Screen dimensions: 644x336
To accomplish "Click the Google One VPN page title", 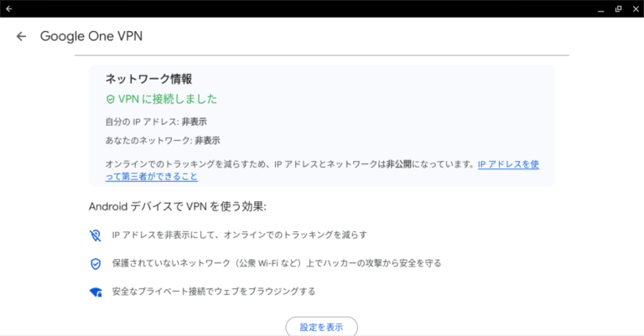I will pyautogui.click(x=91, y=36).
